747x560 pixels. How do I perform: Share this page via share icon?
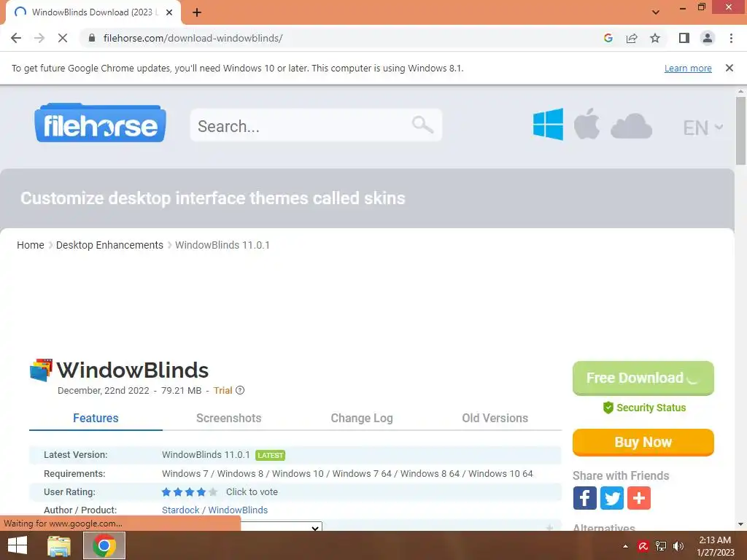pyautogui.click(x=632, y=38)
